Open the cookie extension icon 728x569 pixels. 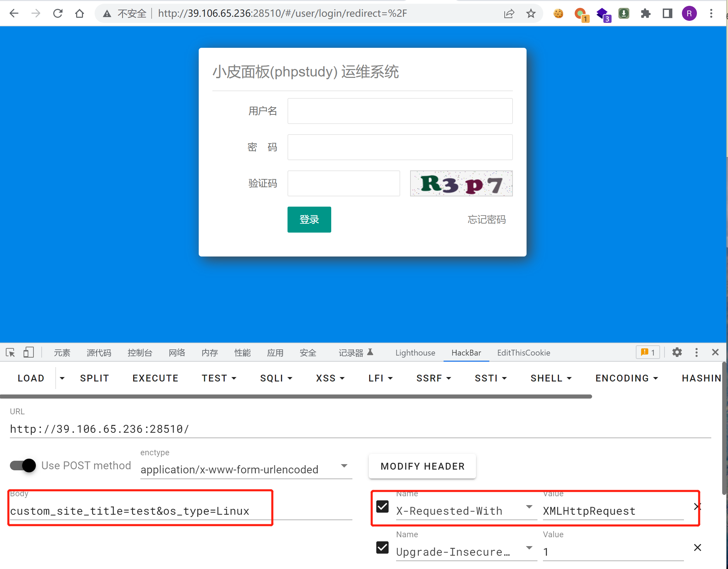(x=558, y=13)
